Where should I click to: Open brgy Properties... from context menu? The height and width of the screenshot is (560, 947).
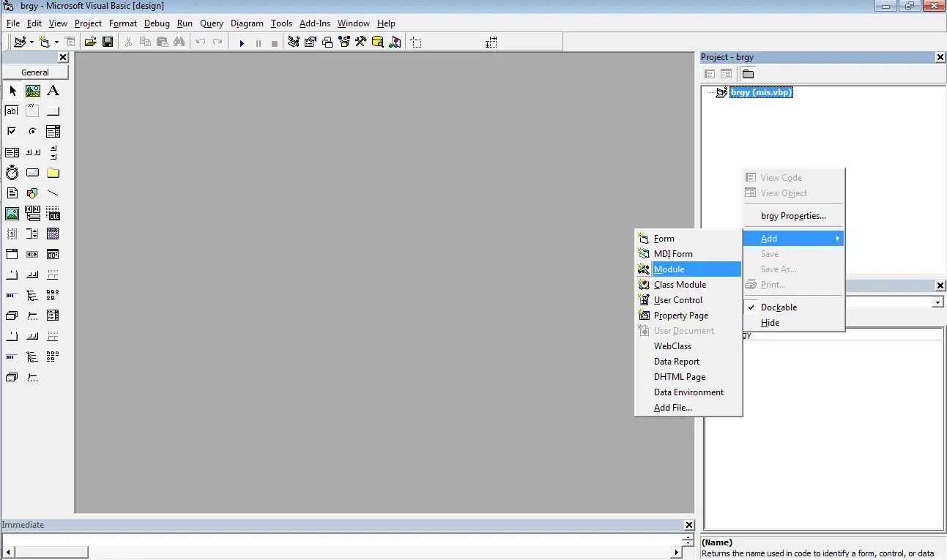click(794, 216)
